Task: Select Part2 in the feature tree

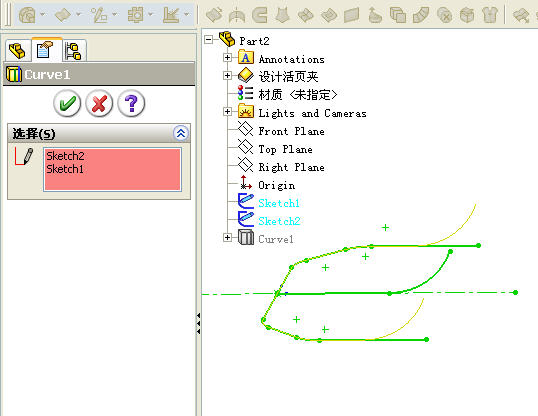Action: click(254, 41)
